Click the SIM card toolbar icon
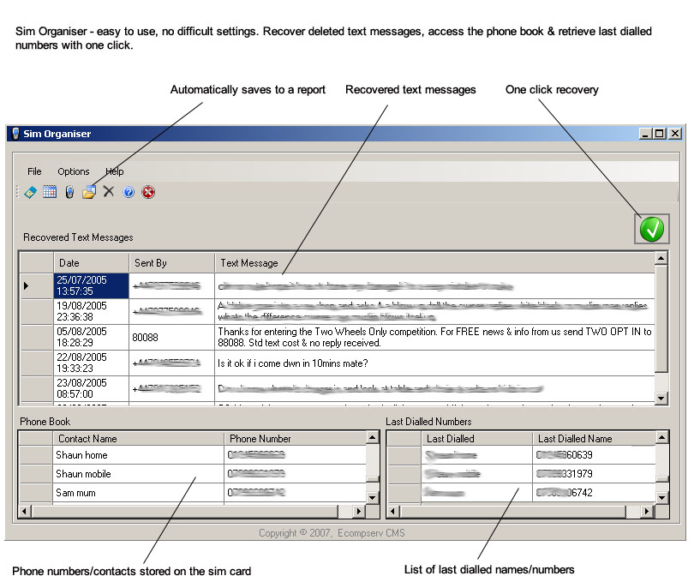 click(30, 192)
